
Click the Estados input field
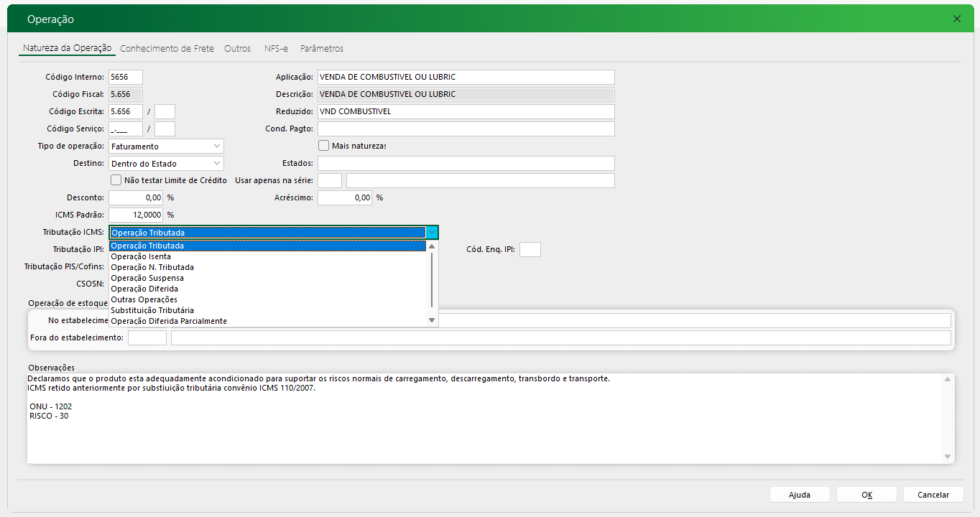(466, 163)
